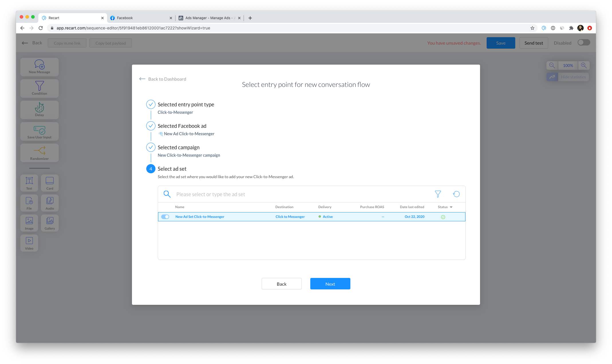Click Copy bot payload

click(x=110, y=43)
